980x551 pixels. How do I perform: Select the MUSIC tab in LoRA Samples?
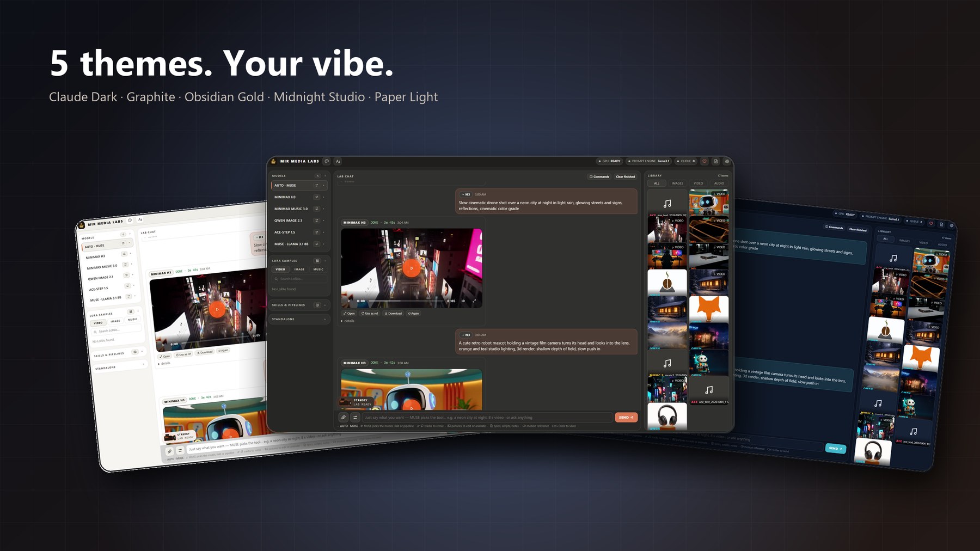(318, 270)
